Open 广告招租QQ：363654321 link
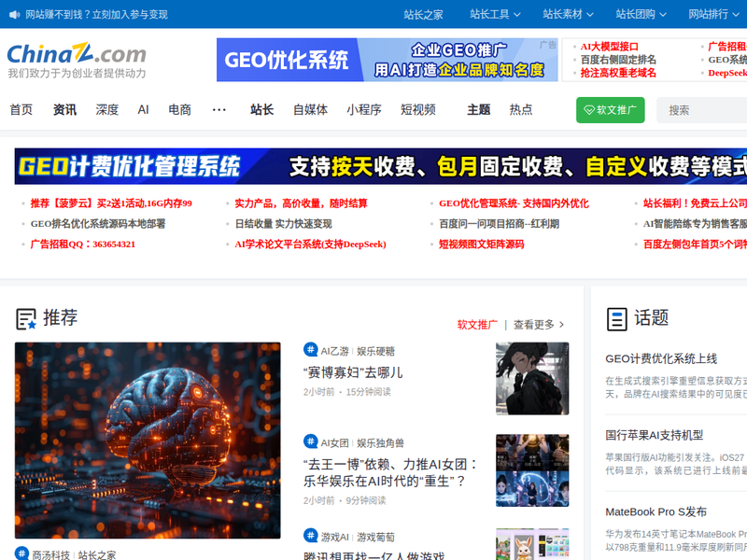This screenshot has width=747, height=560. point(83,245)
